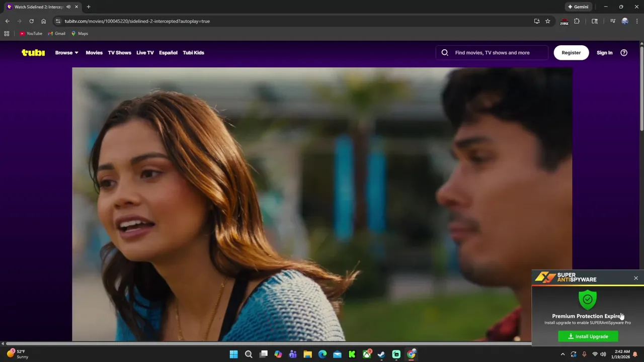This screenshot has height=362, width=644.
Task: Click the Register button
Action: click(x=571, y=52)
